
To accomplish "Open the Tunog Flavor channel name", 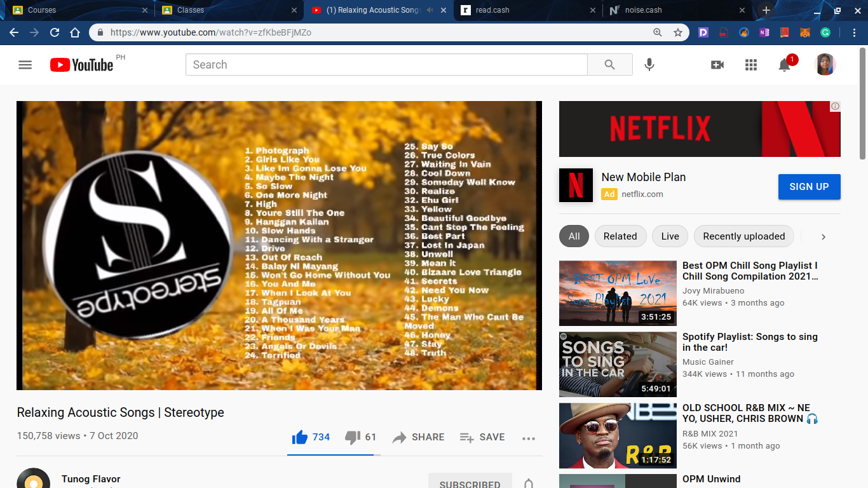I will coord(91,479).
